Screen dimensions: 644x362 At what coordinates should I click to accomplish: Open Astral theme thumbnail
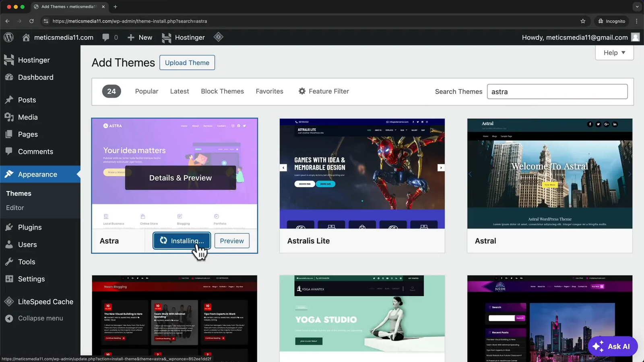click(x=550, y=173)
